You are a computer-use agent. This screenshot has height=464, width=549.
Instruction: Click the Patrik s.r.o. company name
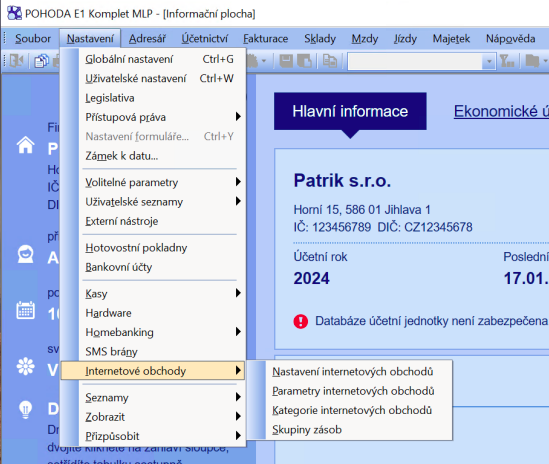[342, 181]
